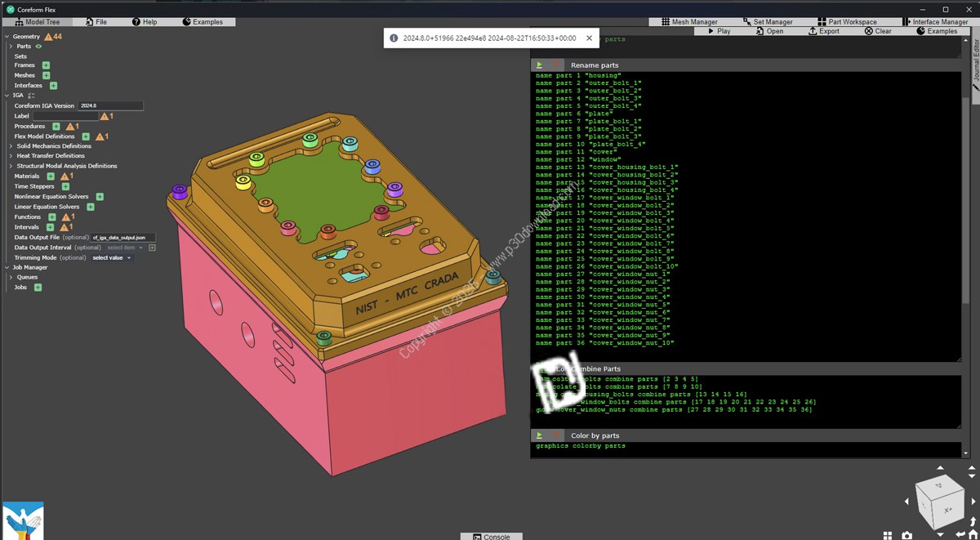Click the Play button in the journal toolbar

tap(719, 31)
